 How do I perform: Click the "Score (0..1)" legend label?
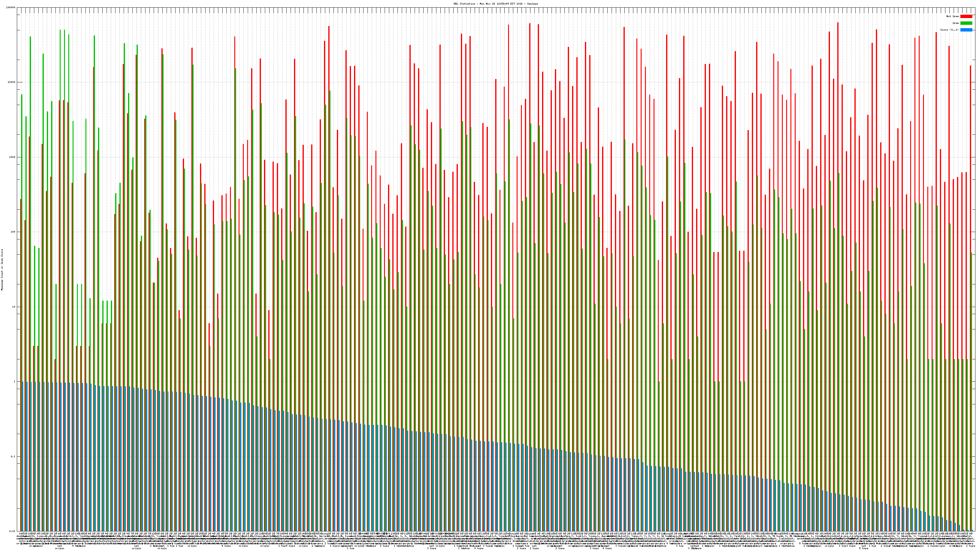tap(949, 30)
